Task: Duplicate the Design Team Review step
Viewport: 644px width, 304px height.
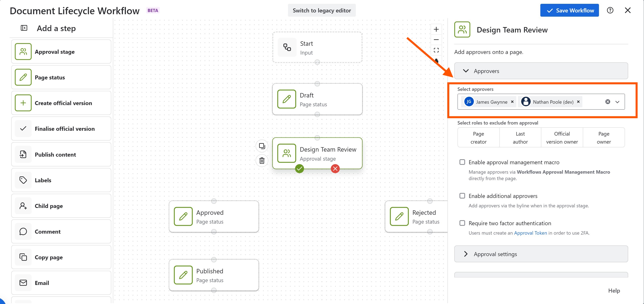Action: coord(262,146)
